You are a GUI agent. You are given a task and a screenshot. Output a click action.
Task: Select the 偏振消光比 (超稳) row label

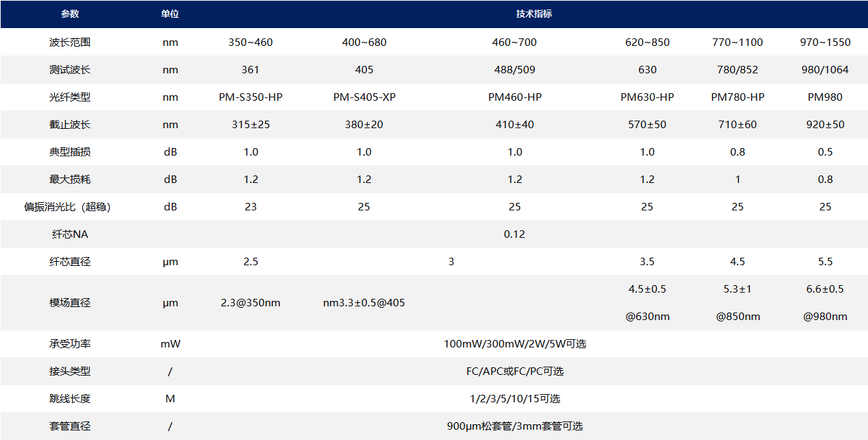67,207
